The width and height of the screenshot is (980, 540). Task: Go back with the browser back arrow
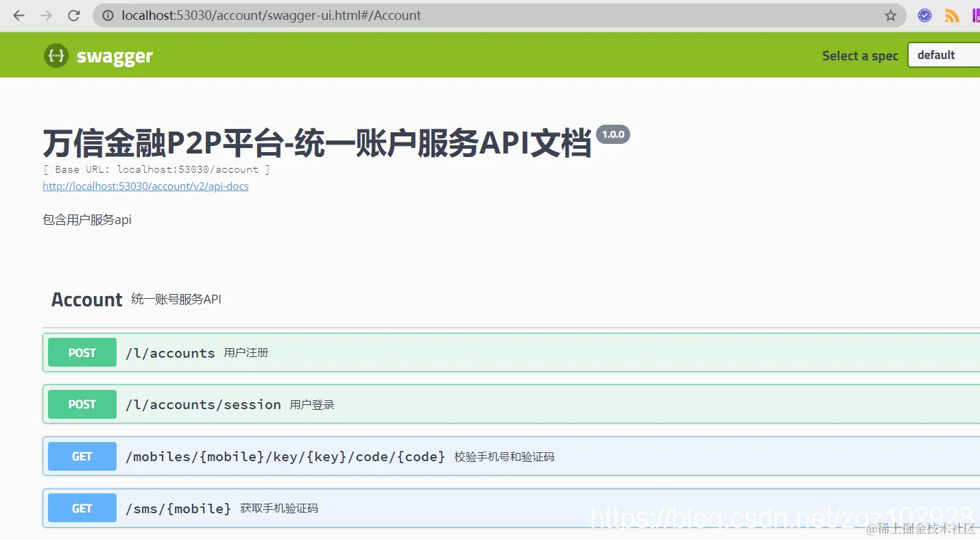[x=19, y=15]
